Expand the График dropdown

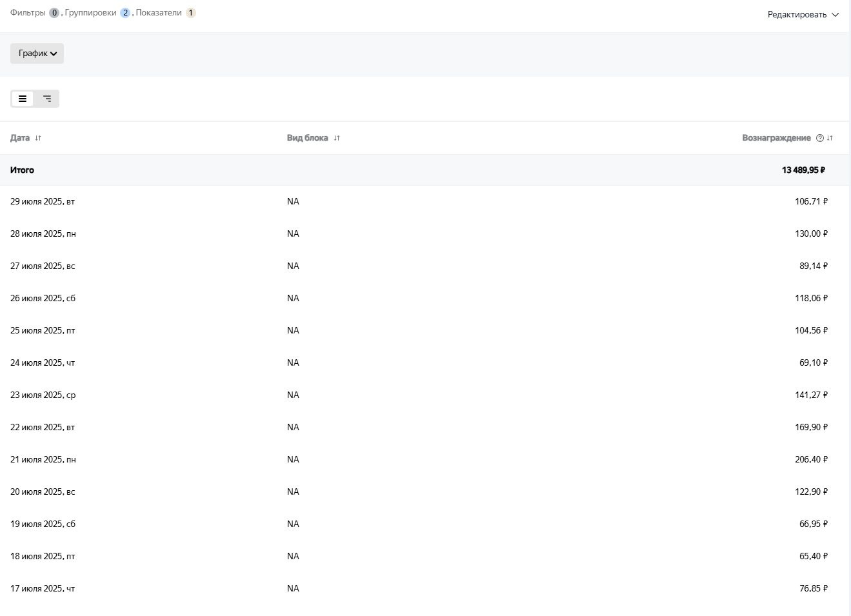(37, 54)
